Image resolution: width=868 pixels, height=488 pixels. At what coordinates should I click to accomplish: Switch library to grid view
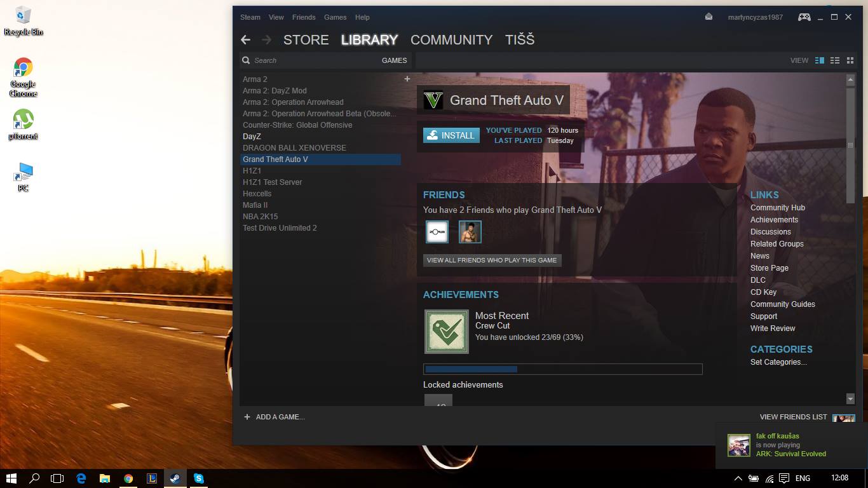[850, 60]
